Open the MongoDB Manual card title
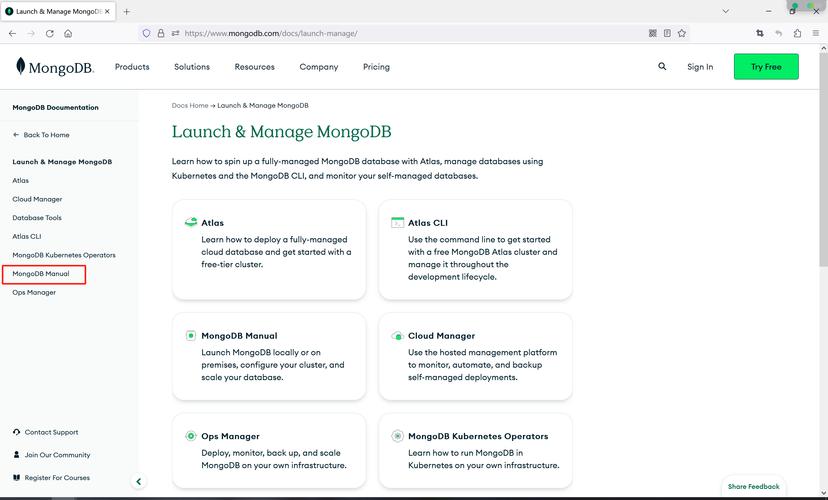The image size is (828, 500). point(239,336)
